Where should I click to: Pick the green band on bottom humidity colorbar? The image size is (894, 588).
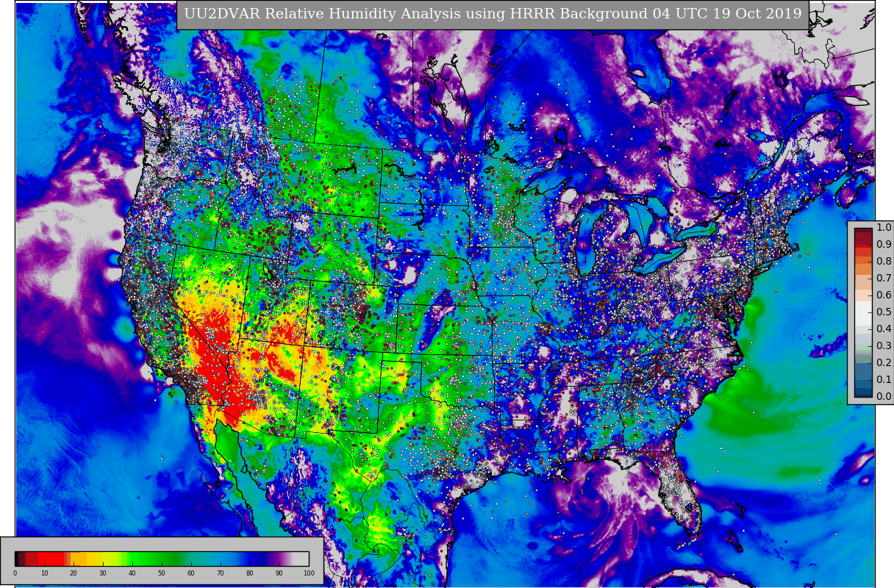(x=154, y=559)
